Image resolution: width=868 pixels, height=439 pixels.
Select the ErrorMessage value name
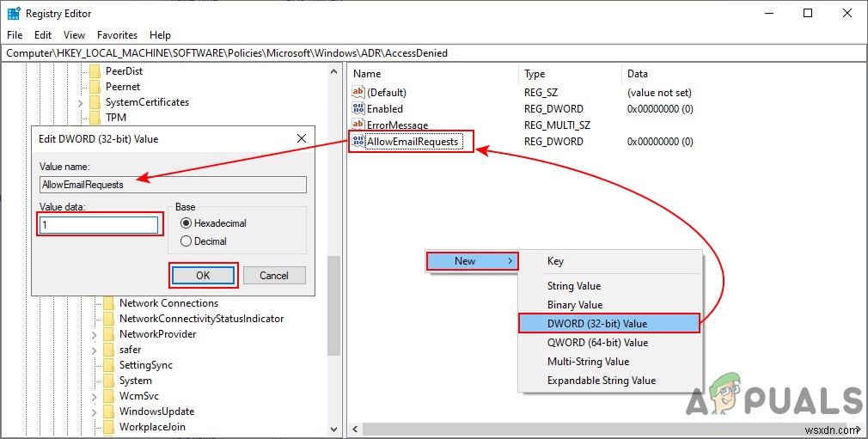click(397, 125)
